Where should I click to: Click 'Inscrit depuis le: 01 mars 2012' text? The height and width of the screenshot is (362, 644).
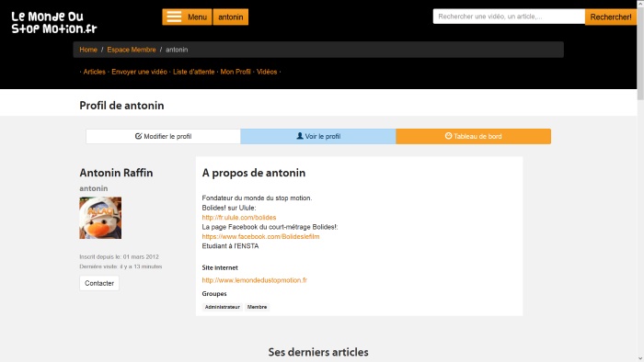pyautogui.click(x=119, y=256)
